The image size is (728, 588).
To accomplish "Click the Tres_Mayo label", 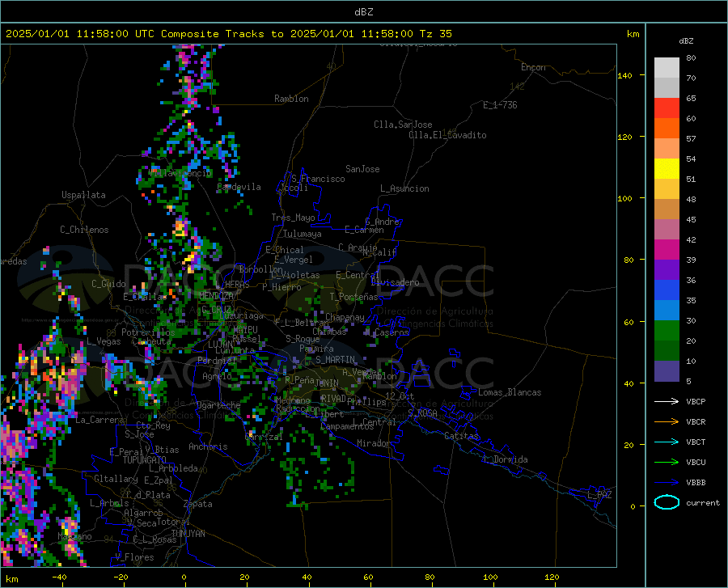I will tap(293, 218).
